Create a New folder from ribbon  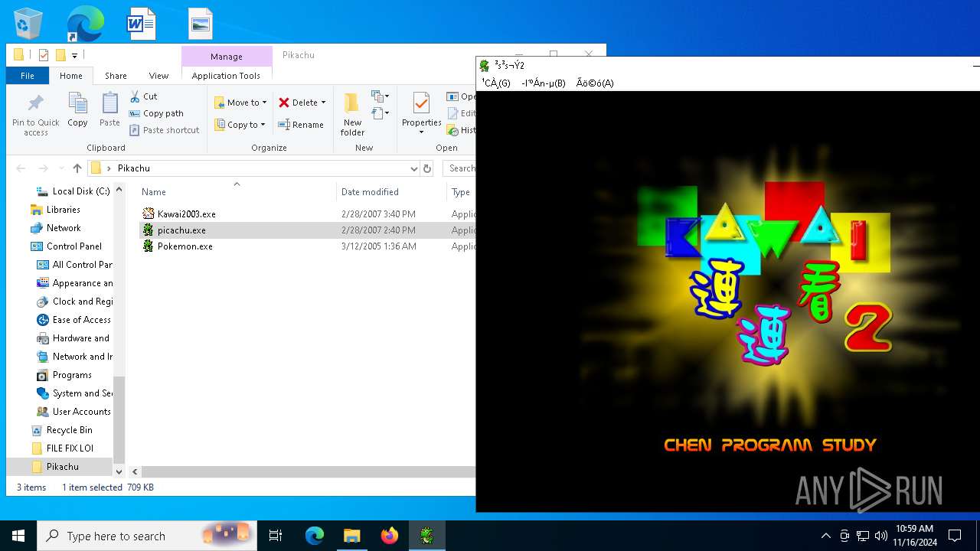tap(352, 115)
